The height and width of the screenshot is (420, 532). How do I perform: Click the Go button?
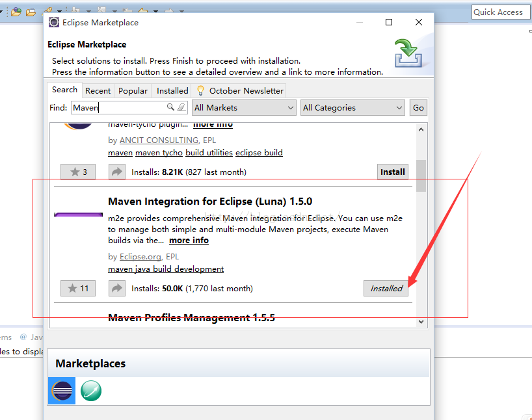(418, 107)
